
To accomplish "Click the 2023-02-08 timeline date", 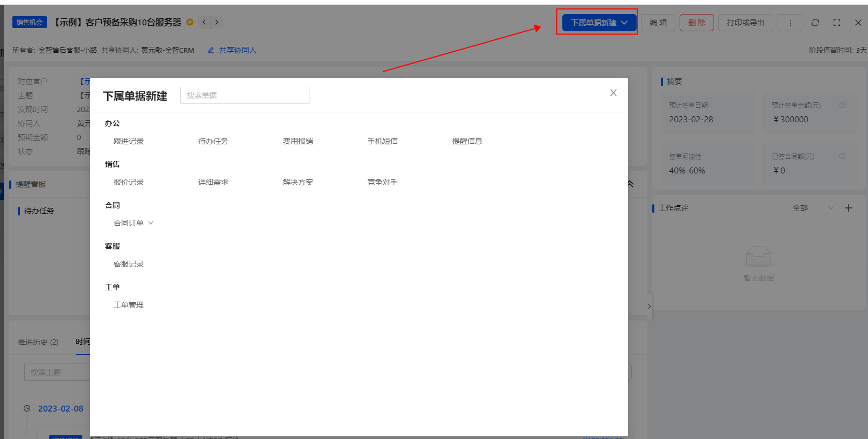I will pos(61,409).
